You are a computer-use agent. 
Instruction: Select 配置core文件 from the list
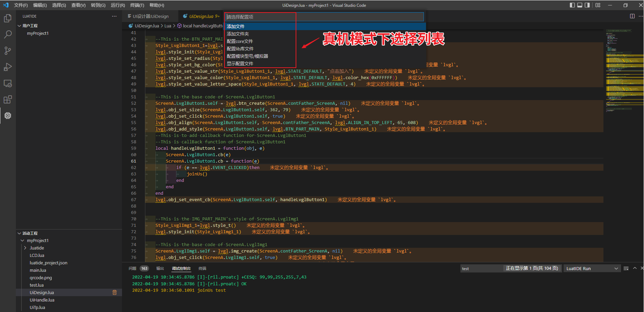click(x=240, y=41)
